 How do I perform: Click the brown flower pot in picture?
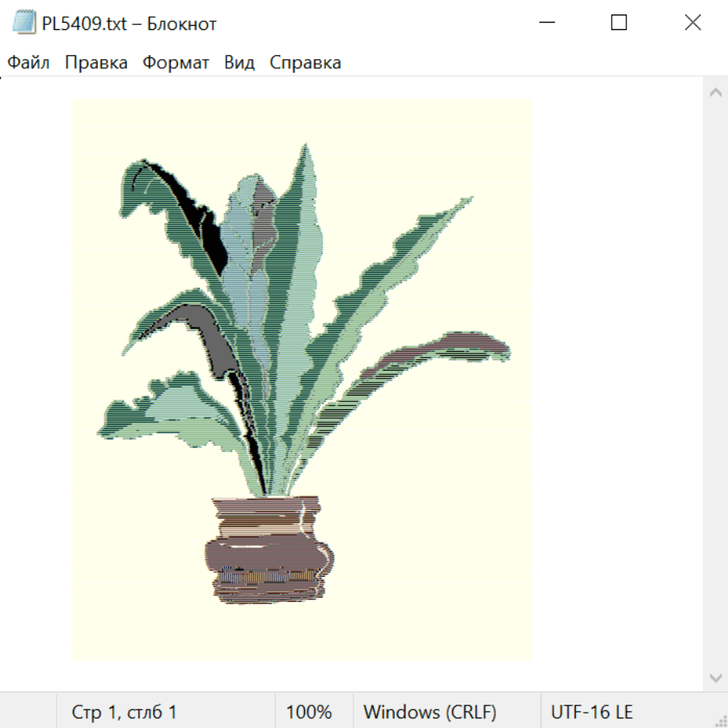coord(269,550)
